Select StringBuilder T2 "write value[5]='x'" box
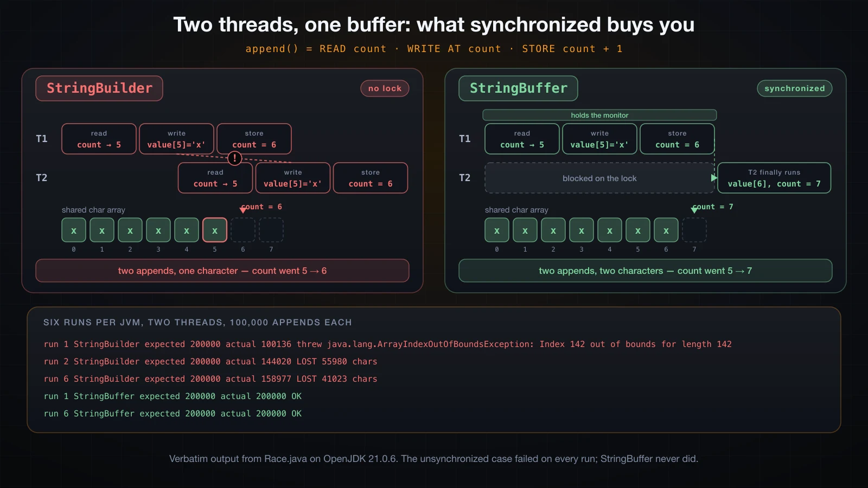 [293, 178]
